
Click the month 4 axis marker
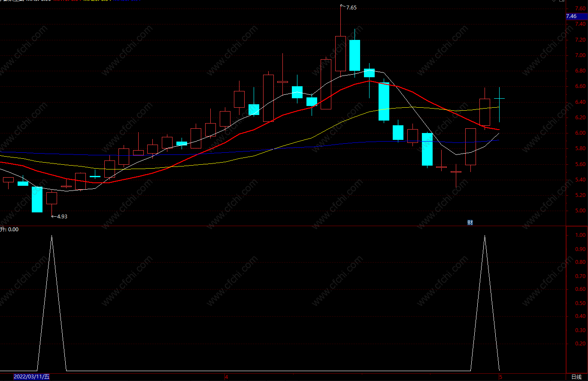226,377
